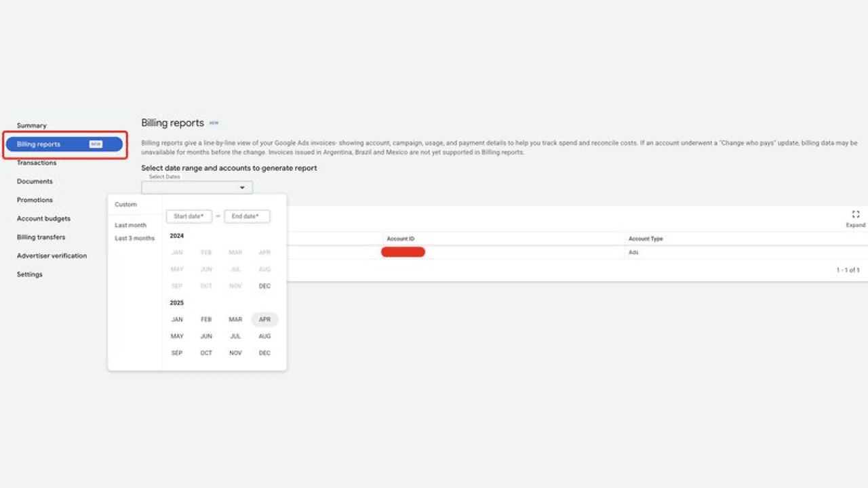Click the End date input field
The width and height of the screenshot is (868, 488).
(247, 216)
